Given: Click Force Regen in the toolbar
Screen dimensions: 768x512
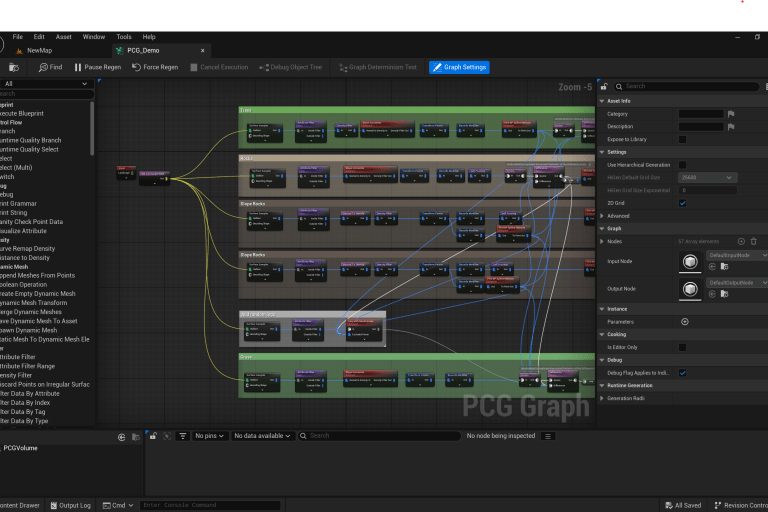Looking at the screenshot, I should tap(155, 67).
